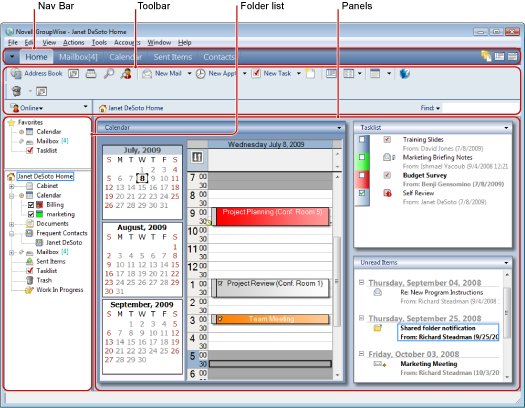The height and width of the screenshot is (408, 525).
Task: Create a New Appt appointment
Action: coord(216,73)
